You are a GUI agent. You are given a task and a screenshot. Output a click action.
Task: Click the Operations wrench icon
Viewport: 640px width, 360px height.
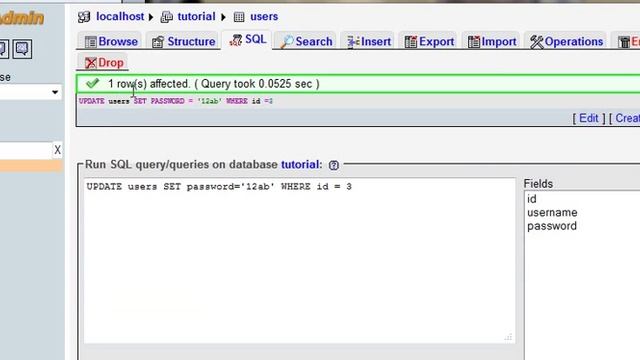coord(536,42)
